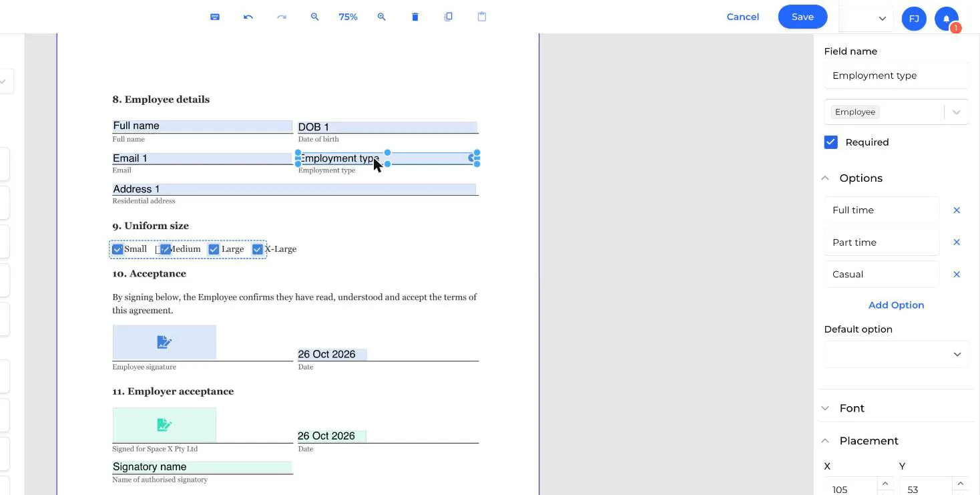This screenshot has width=980, height=495.
Task: Open the dropdown next to the Save button
Action: (x=882, y=19)
